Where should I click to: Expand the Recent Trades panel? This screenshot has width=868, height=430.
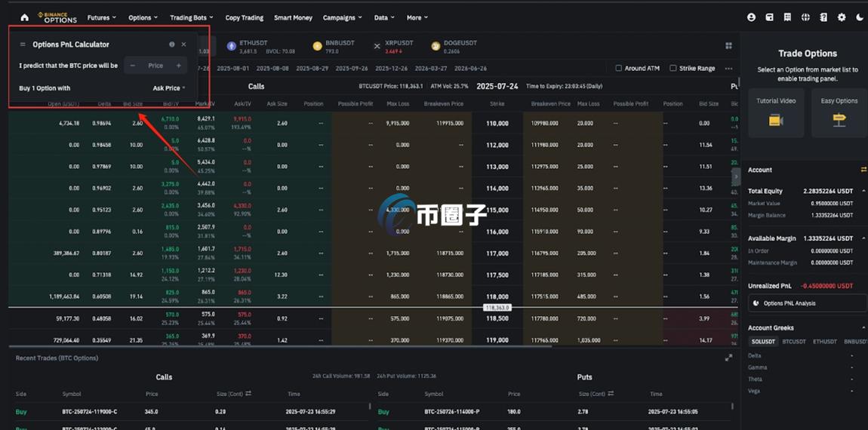tap(728, 358)
